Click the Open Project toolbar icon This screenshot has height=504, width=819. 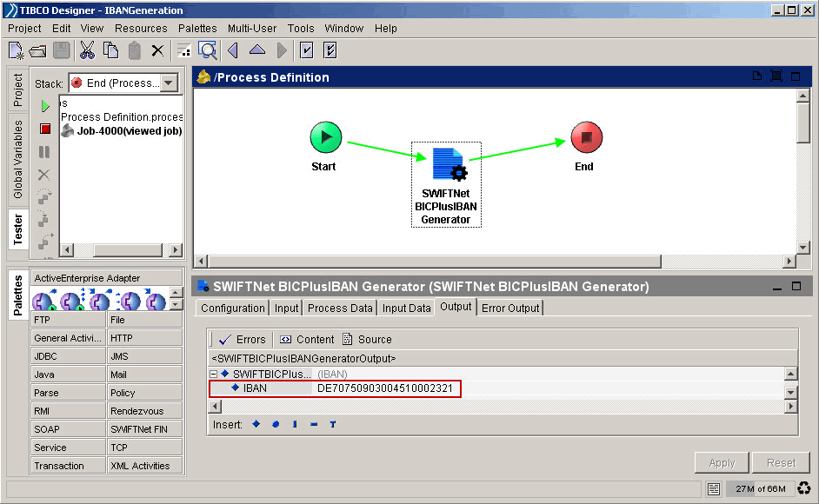[37, 51]
